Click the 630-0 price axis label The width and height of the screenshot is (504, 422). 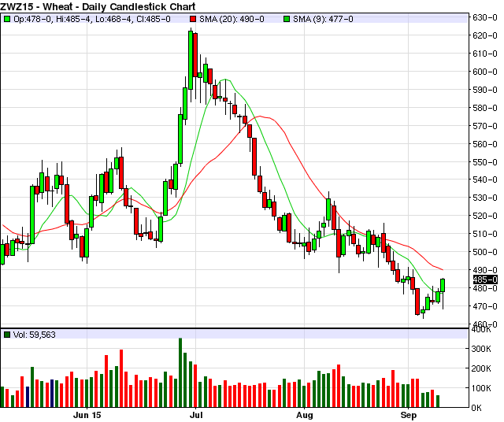point(485,17)
